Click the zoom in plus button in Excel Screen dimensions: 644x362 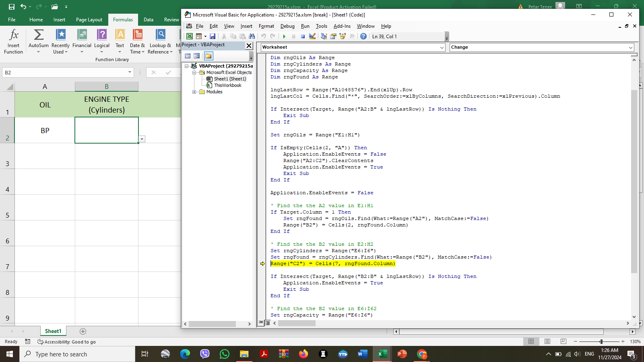tap(623, 341)
